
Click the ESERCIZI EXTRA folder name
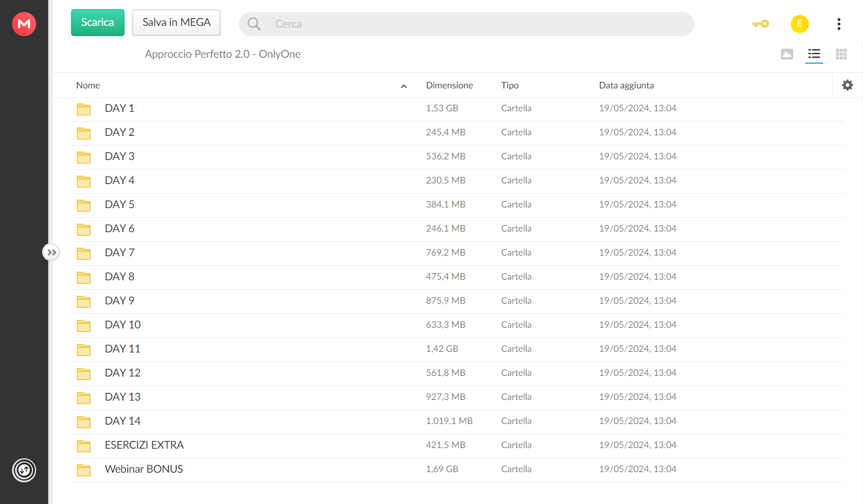click(x=144, y=445)
